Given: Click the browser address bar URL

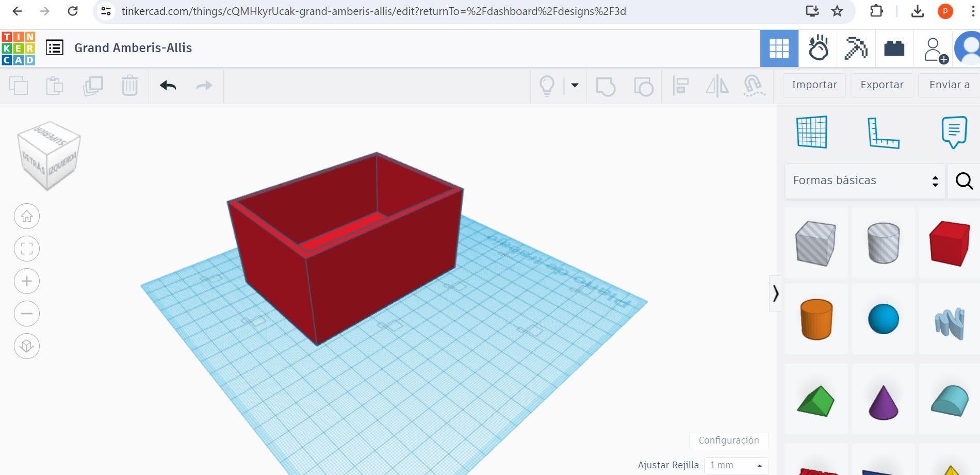Looking at the screenshot, I should (374, 11).
